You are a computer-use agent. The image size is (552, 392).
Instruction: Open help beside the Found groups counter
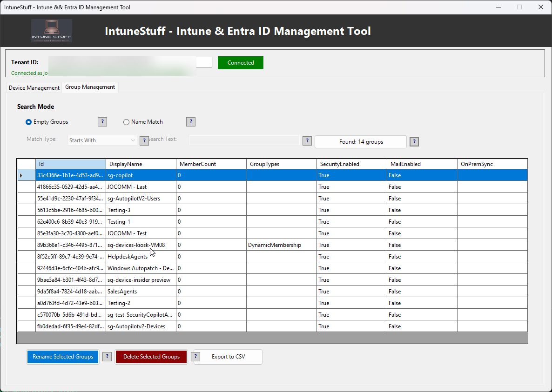[x=414, y=142]
